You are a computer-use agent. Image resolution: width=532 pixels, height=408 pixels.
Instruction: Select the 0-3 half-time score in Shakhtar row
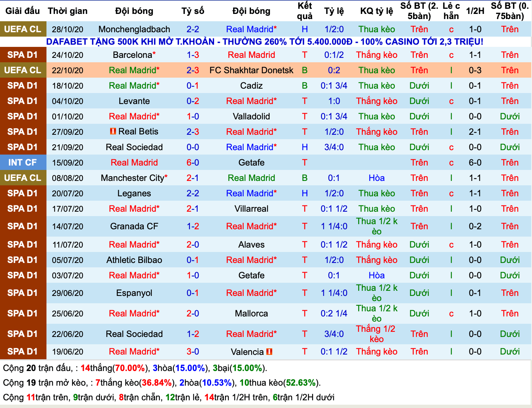pyautogui.click(x=475, y=70)
